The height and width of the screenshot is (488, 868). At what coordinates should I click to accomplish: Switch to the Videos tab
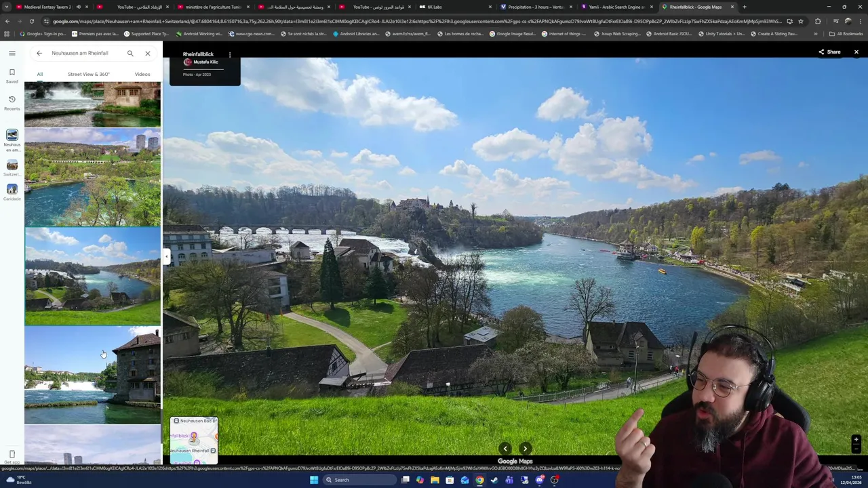pyautogui.click(x=142, y=74)
